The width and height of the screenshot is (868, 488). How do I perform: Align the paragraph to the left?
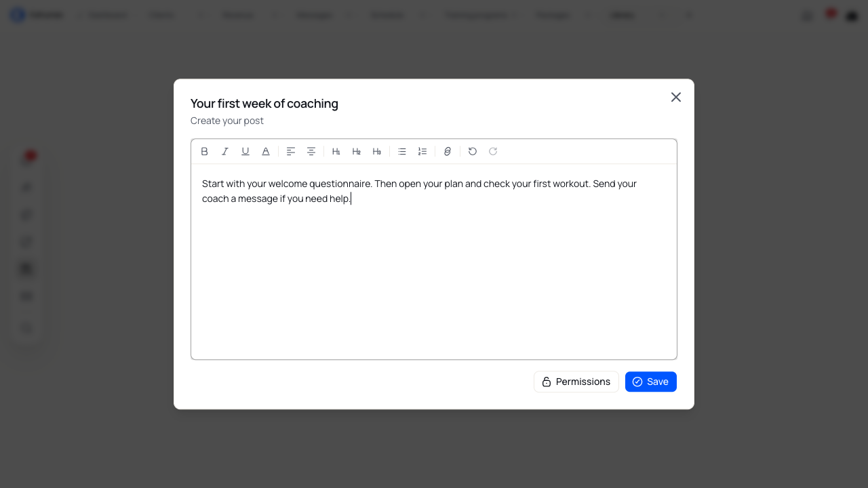[x=291, y=151]
